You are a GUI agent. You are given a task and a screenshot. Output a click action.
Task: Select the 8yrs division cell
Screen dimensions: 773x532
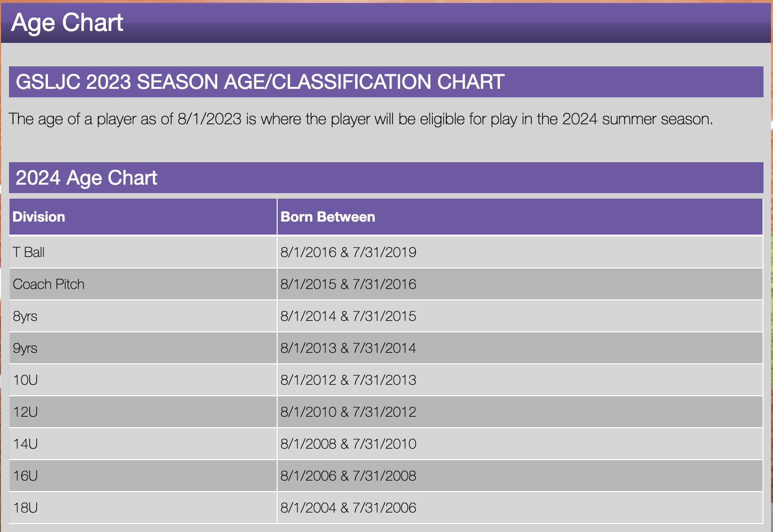[x=25, y=316]
